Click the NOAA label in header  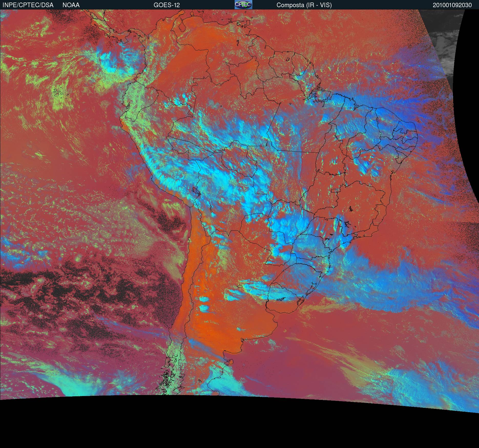(x=71, y=5)
